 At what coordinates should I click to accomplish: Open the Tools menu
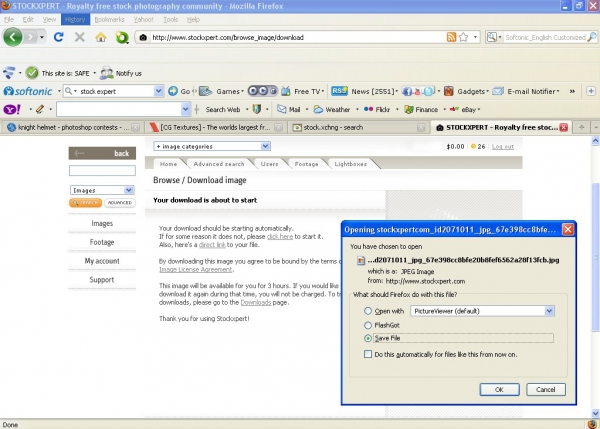pyautogui.click(x=170, y=19)
